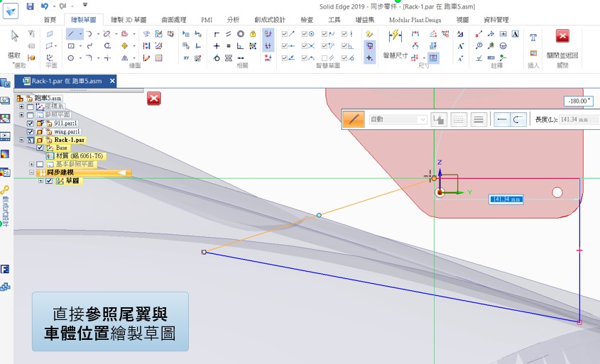Open the Modular Plant Design tab
The height and width of the screenshot is (364, 600).
coord(415,19)
